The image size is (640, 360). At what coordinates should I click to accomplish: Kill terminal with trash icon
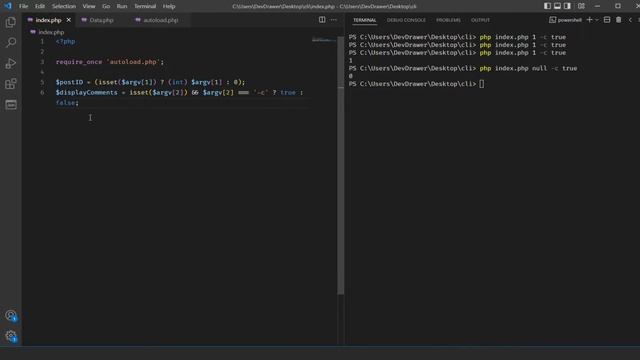(619, 20)
